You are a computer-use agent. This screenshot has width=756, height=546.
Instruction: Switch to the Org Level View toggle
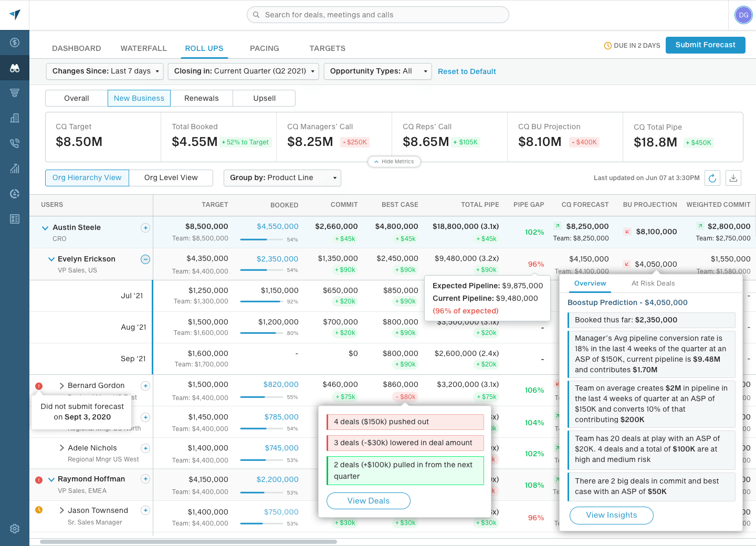pyautogui.click(x=171, y=177)
